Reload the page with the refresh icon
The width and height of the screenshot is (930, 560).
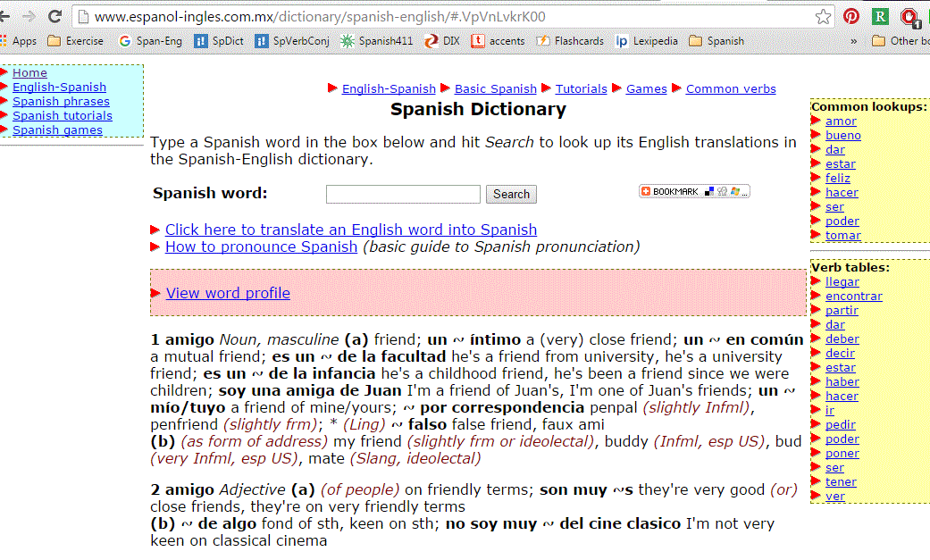55,15
